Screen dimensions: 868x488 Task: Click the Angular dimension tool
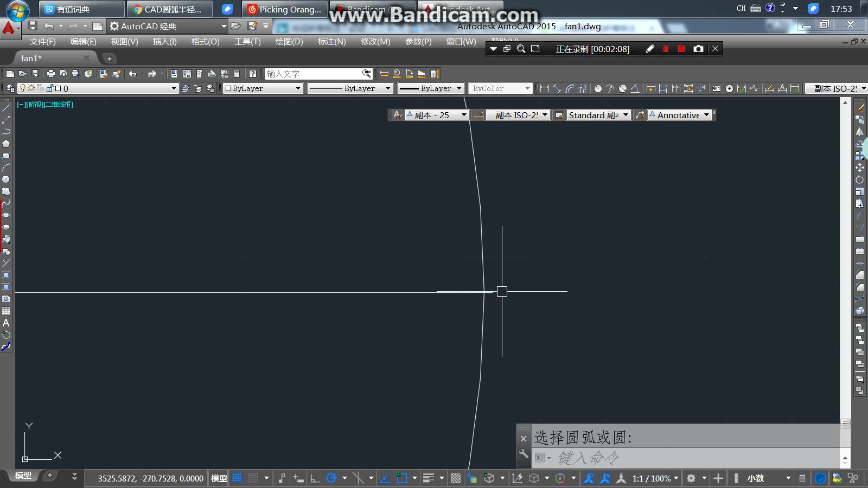pyautogui.click(x=635, y=88)
